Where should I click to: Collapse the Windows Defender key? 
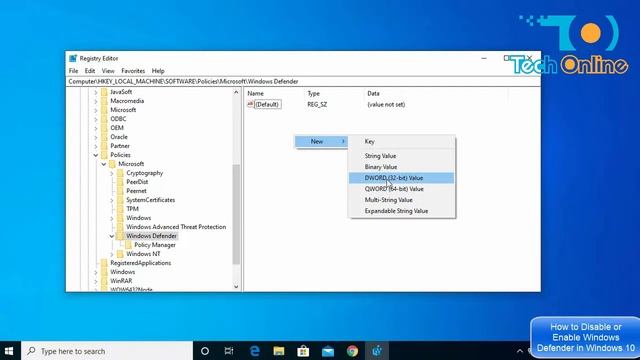pos(112,236)
